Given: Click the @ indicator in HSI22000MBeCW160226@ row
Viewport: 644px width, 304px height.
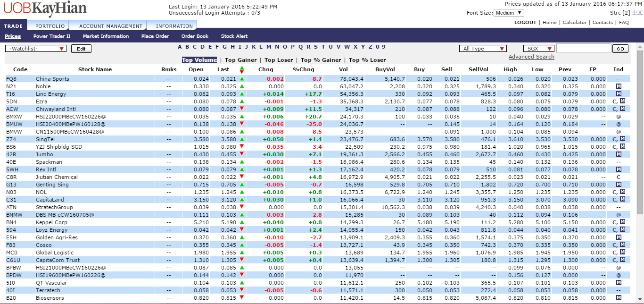Looking at the screenshot, I should pyautogui.click(x=619, y=117).
